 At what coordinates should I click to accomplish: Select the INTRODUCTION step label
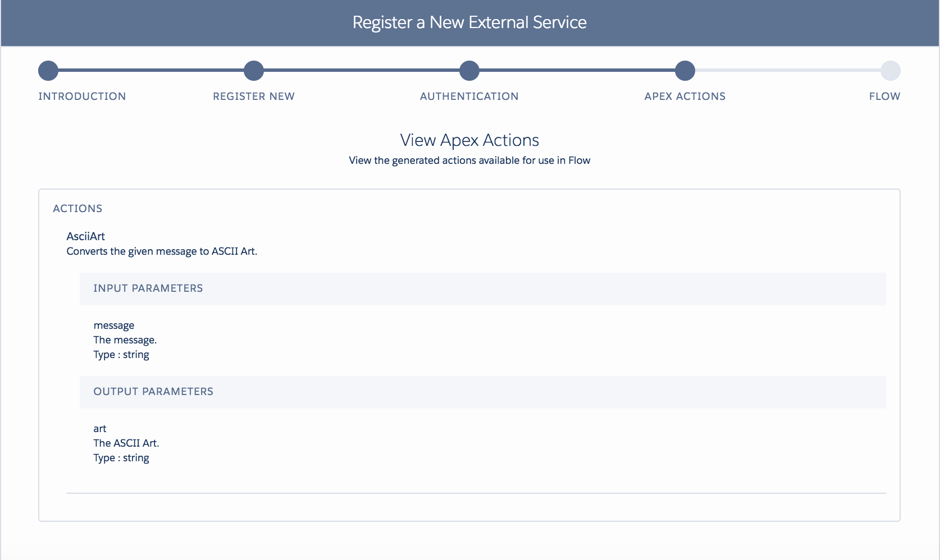(x=82, y=97)
